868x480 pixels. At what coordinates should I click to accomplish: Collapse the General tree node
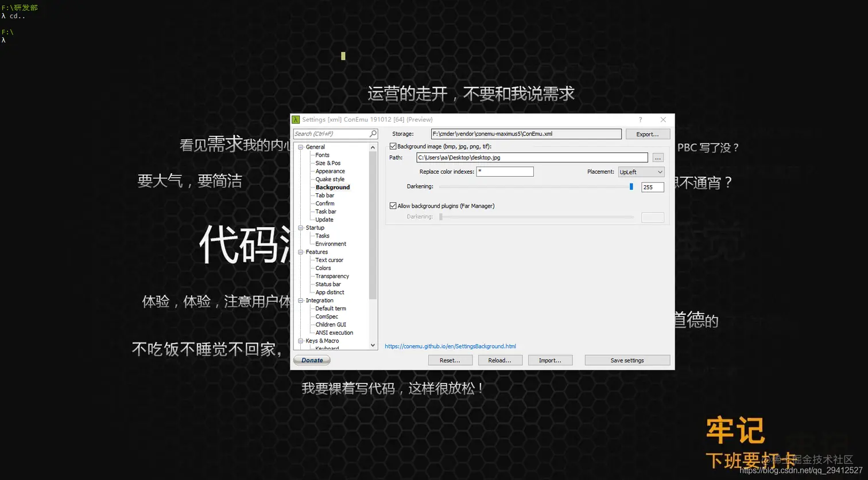click(300, 147)
